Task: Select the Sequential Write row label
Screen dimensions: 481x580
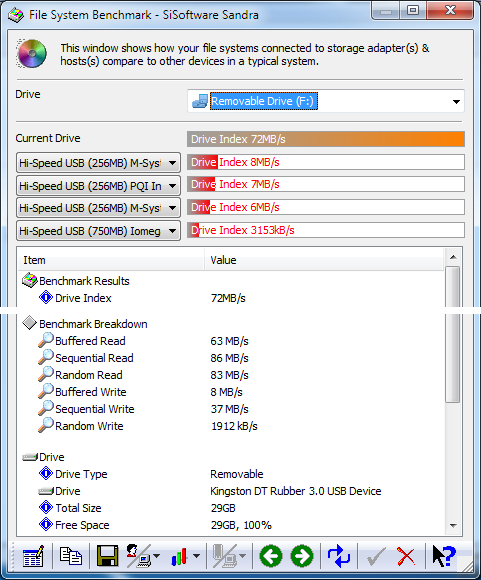Action: point(95,409)
